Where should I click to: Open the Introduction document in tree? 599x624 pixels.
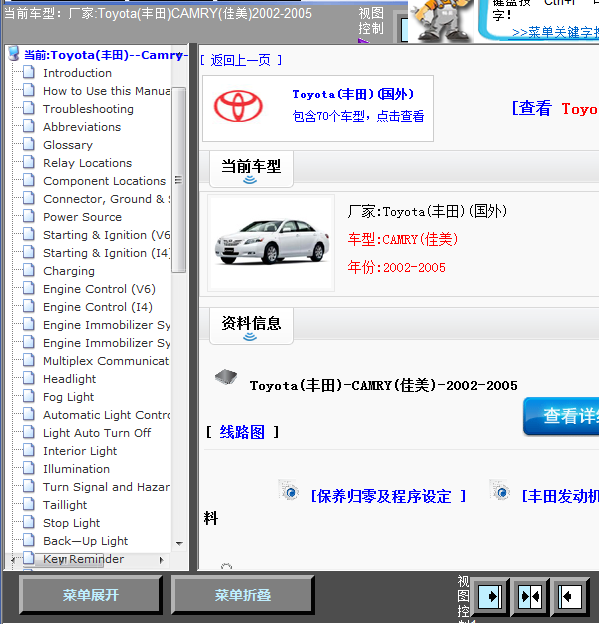pos(77,73)
